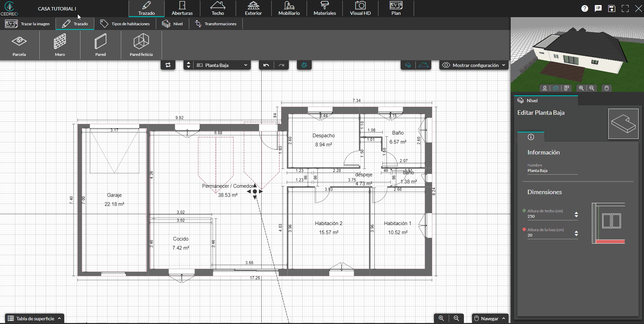Expand the Navegar menu
This screenshot has width=644, height=324.
click(x=490, y=318)
